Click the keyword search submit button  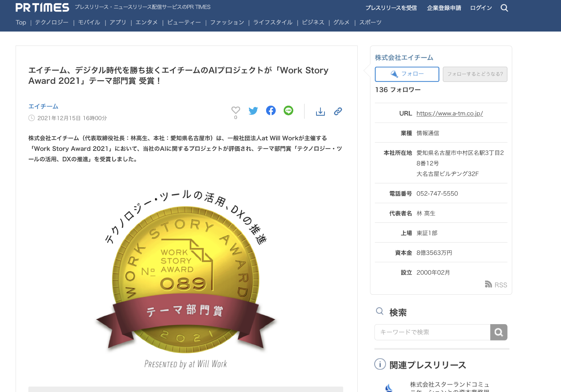pos(499,332)
